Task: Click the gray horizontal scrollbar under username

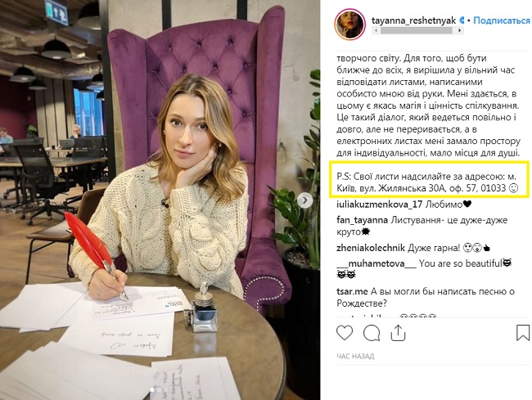Action: 417,30
